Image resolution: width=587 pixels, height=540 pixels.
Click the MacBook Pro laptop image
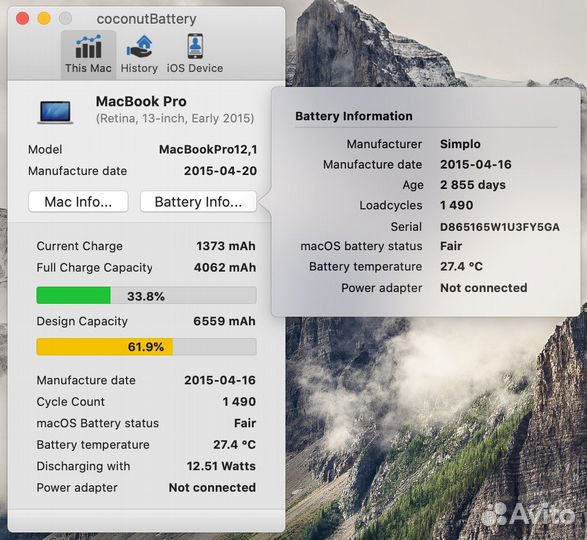tap(55, 112)
